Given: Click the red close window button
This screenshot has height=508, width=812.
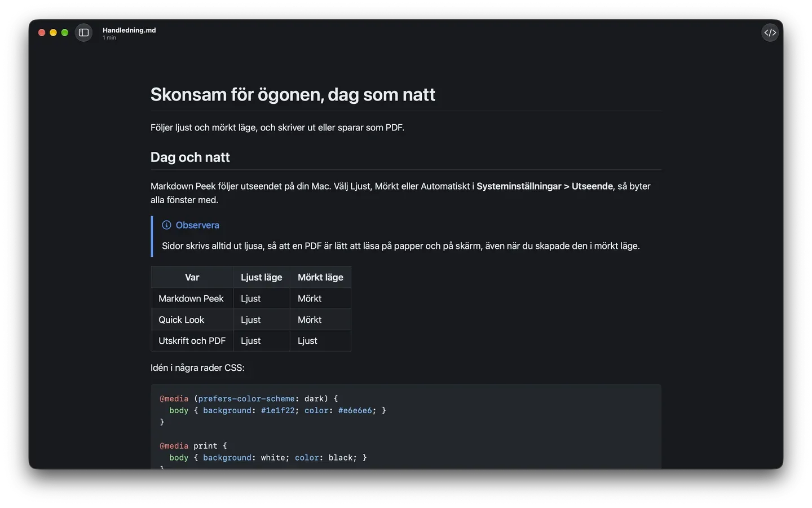Looking at the screenshot, I should 42,33.
